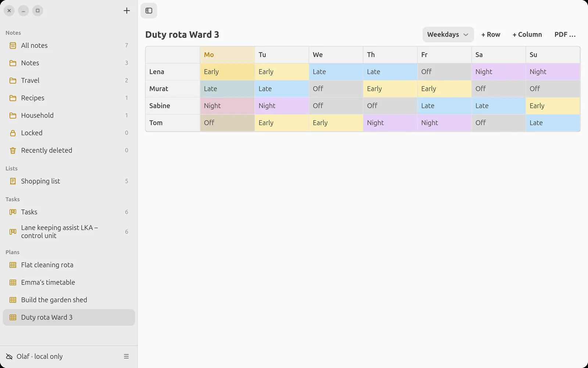This screenshot has width=588, height=368.
Task: Open the hamburger menu beside Olaf
Action: pyautogui.click(x=126, y=356)
